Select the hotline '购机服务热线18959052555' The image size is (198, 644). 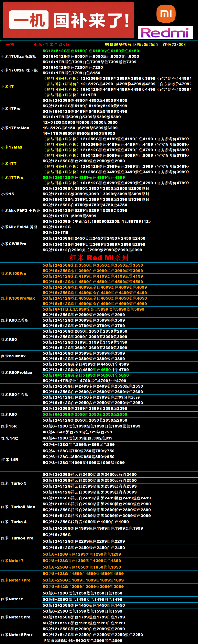tap(131, 45)
